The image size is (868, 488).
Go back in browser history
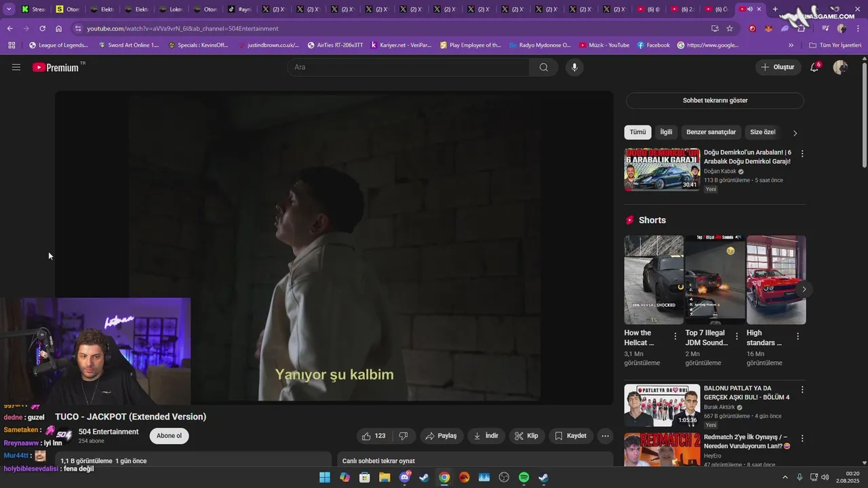pyautogui.click(x=9, y=28)
